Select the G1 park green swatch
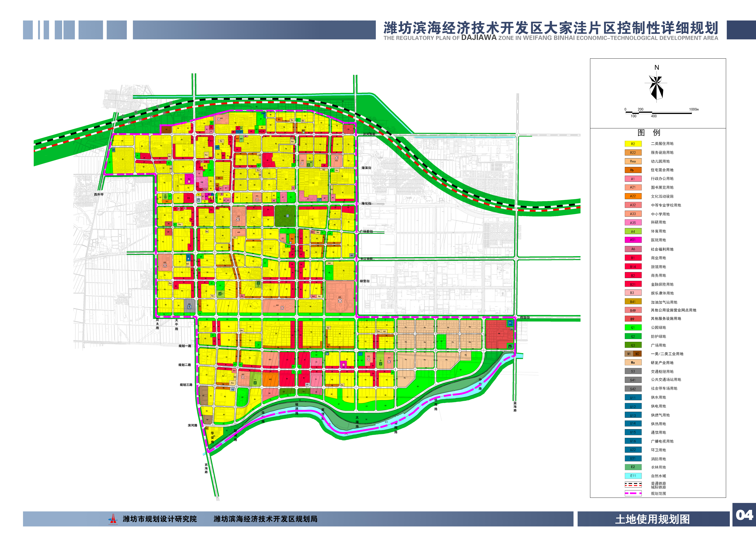756x534 pixels. 633,327
